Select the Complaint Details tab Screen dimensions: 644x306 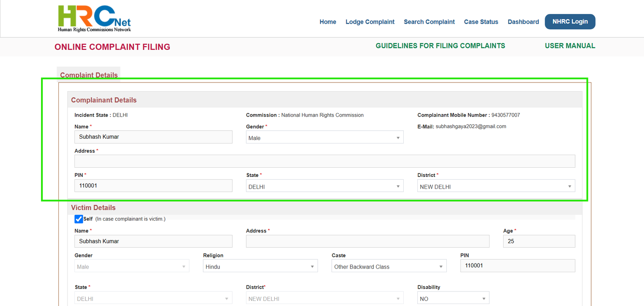tap(89, 74)
